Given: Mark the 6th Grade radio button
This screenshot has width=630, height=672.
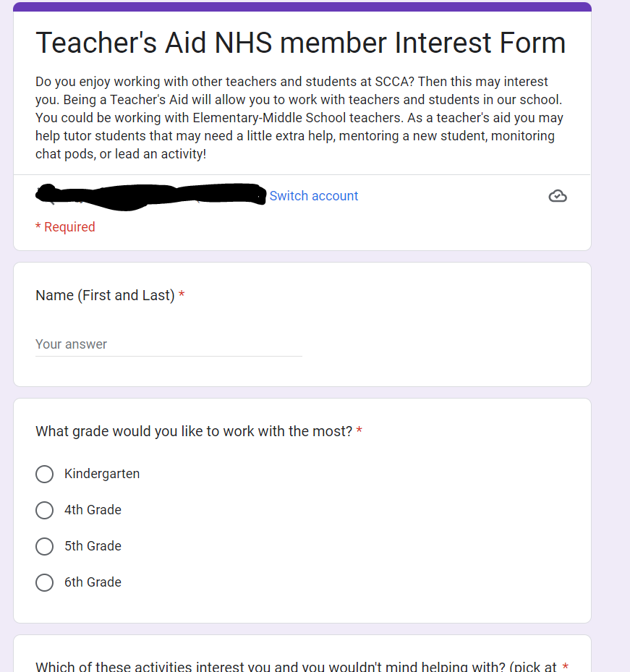Looking at the screenshot, I should click(x=45, y=582).
